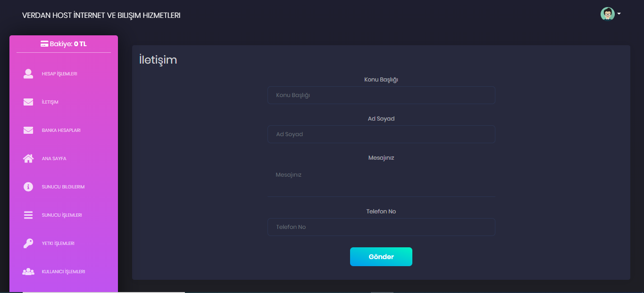Screen dimensions: 644x293
Task: Click the Verdan Host site title
Action: (101, 16)
